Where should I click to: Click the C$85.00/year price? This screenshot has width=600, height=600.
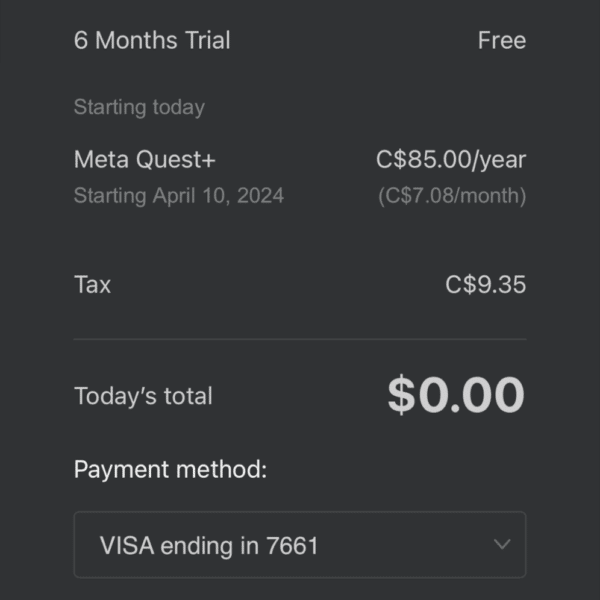451,160
